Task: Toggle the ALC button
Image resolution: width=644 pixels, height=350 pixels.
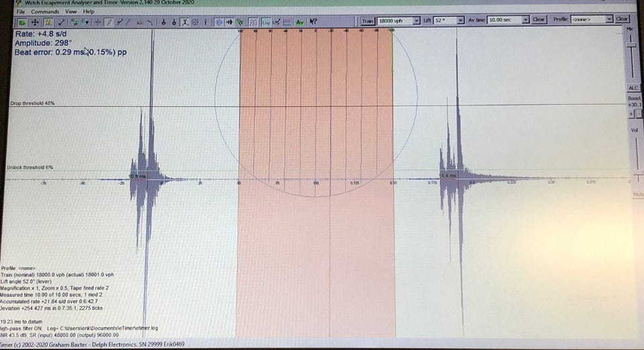Action: click(x=633, y=88)
